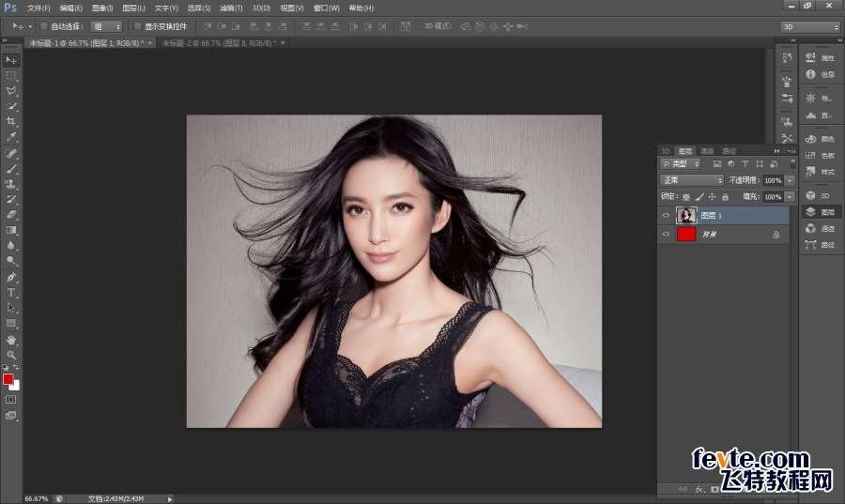The height and width of the screenshot is (504, 845).
Task: Click the 不透明度 100% opacity field
Action: click(x=773, y=180)
